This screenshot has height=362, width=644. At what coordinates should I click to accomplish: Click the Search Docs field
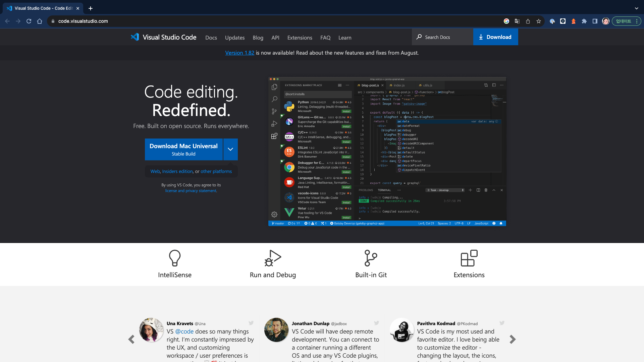[443, 37]
